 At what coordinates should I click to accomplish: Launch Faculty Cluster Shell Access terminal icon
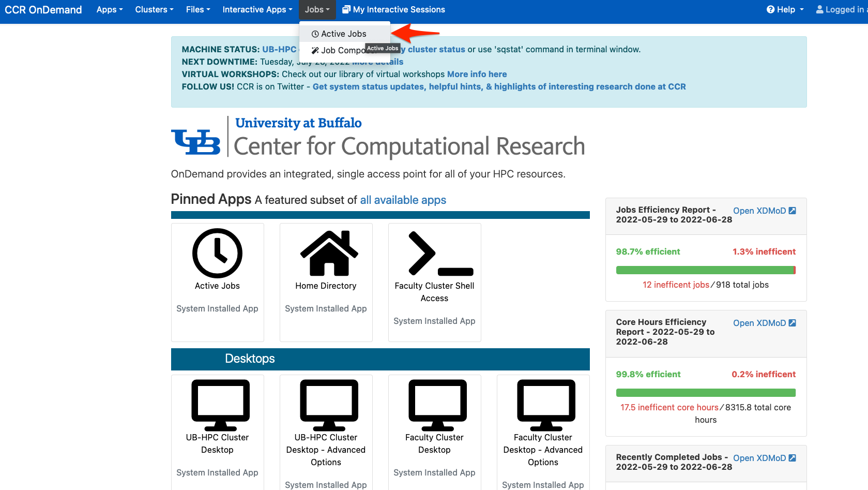[440, 253]
